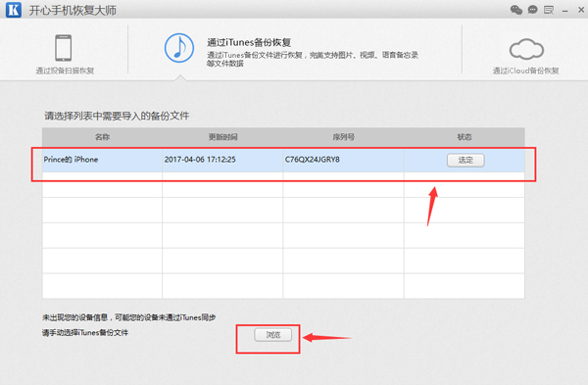Click the iCloud cloud icon
588x385 pixels.
point(526,49)
